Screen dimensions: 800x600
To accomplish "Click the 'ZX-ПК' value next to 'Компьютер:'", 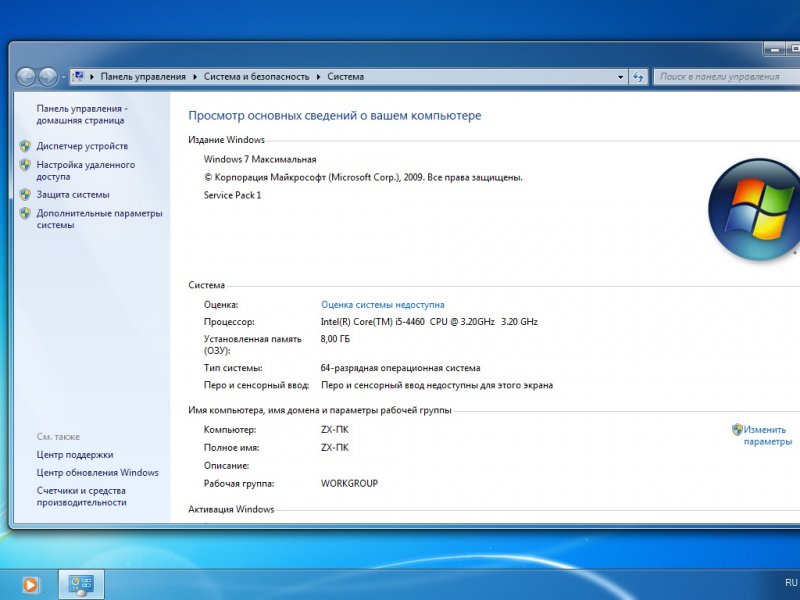I will [x=335, y=430].
